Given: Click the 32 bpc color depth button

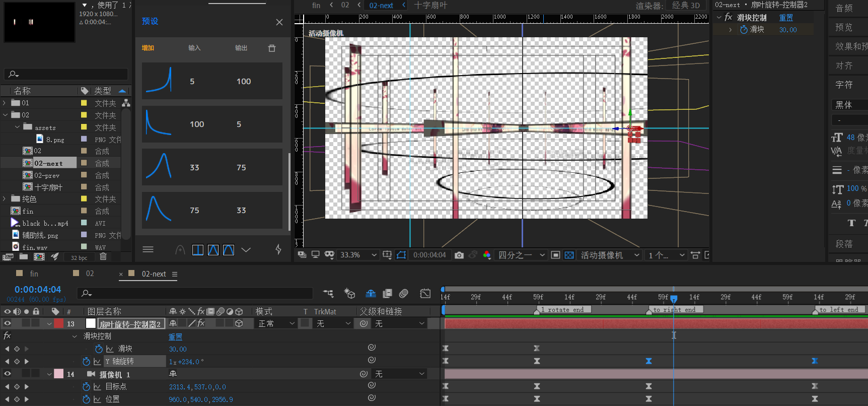Looking at the screenshot, I should click(79, 257).
